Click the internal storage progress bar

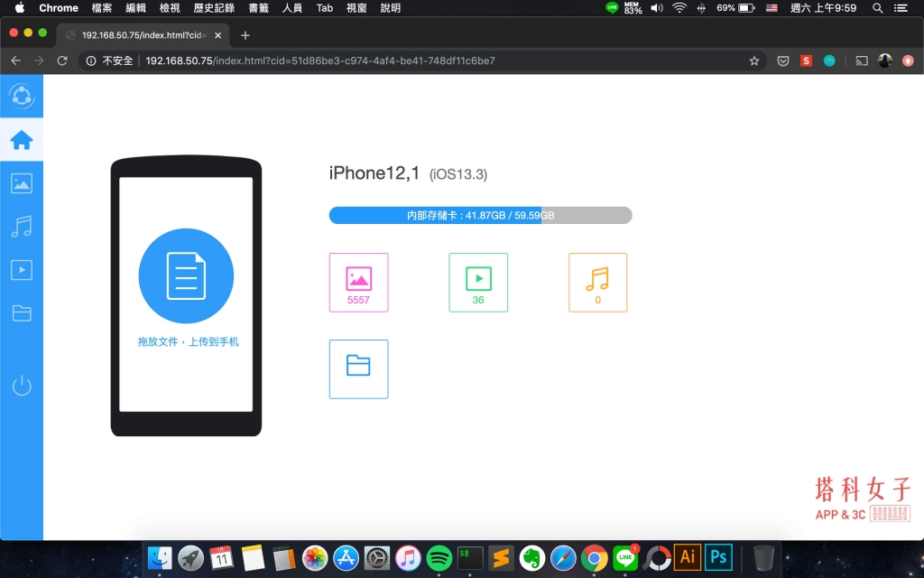coord(480,215)
